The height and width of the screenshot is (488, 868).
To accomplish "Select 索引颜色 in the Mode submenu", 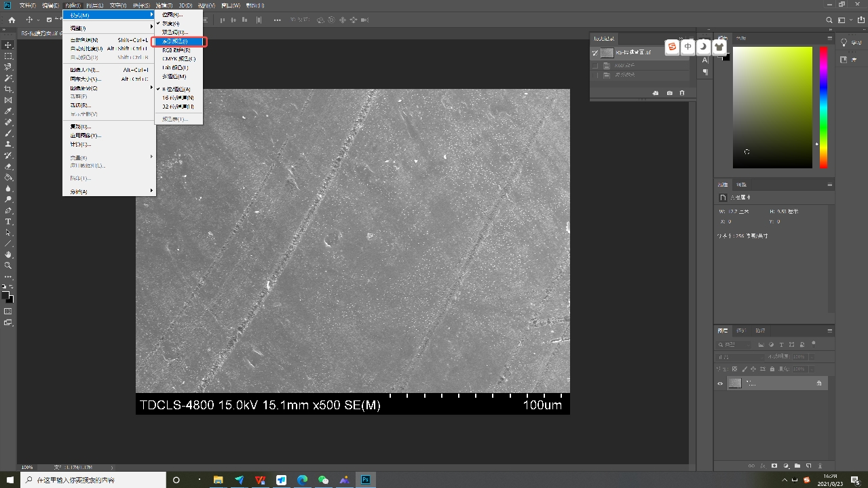I will coord(179,41).
